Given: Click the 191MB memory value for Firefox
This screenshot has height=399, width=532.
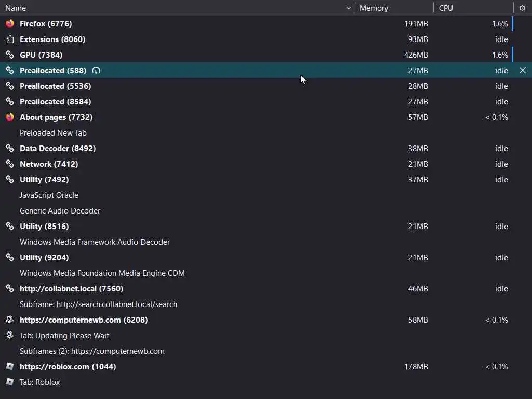Looking at the screenshot, I should pos(416,23).
